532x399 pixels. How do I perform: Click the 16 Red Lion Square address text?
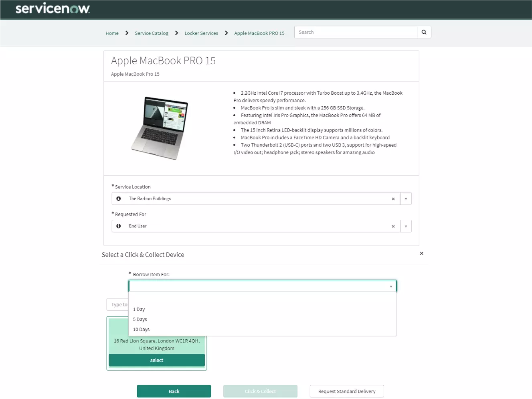click(157, 345)
